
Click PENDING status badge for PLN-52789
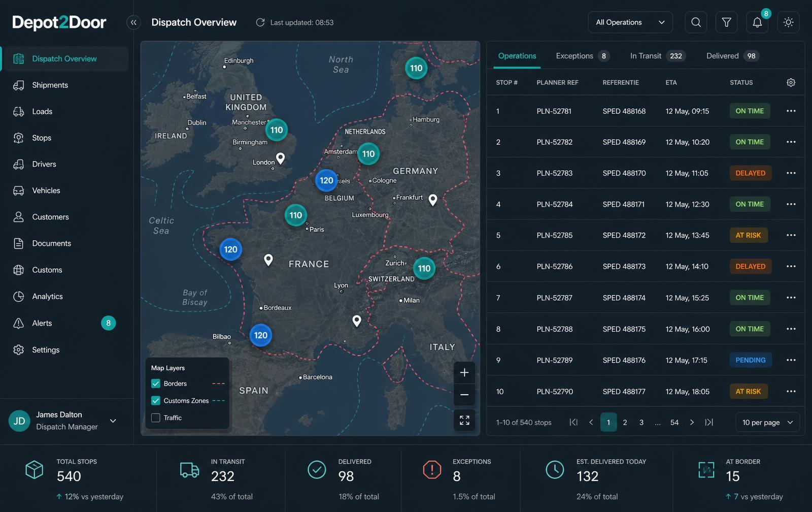point(751,360)
